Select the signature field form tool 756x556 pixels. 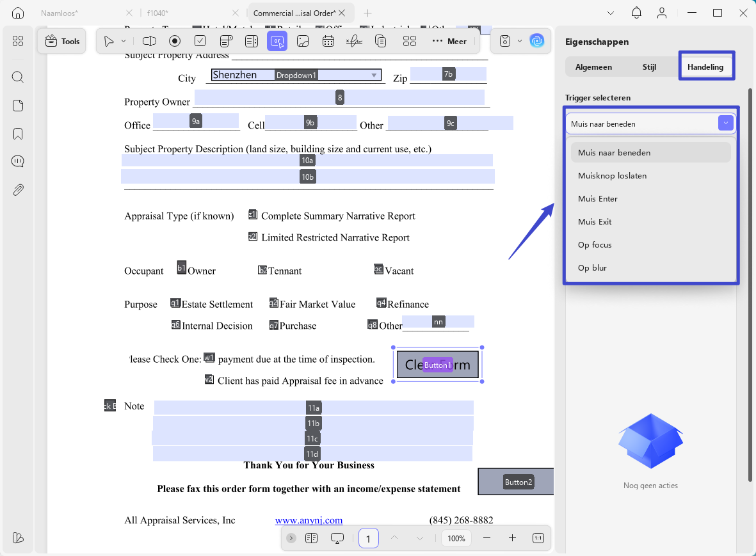[354, 42]
